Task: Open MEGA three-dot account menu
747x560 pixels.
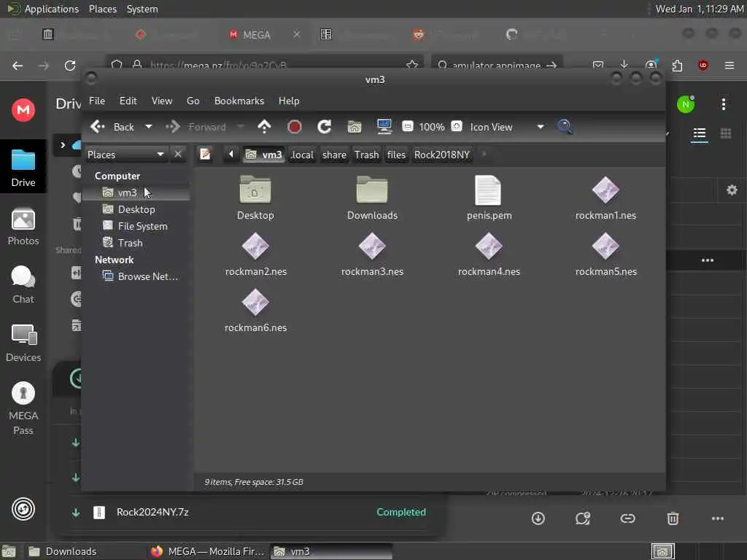Action: [x=723, y=104]
